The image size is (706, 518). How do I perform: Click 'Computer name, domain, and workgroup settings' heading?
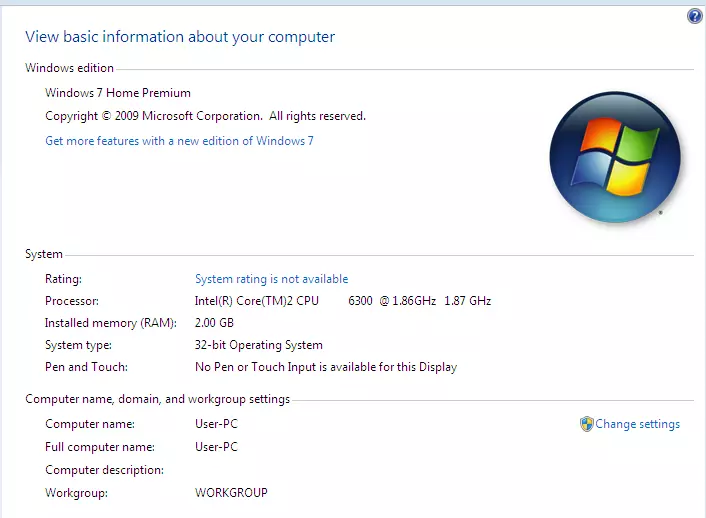pyautogui.click(x=158, y=399)
